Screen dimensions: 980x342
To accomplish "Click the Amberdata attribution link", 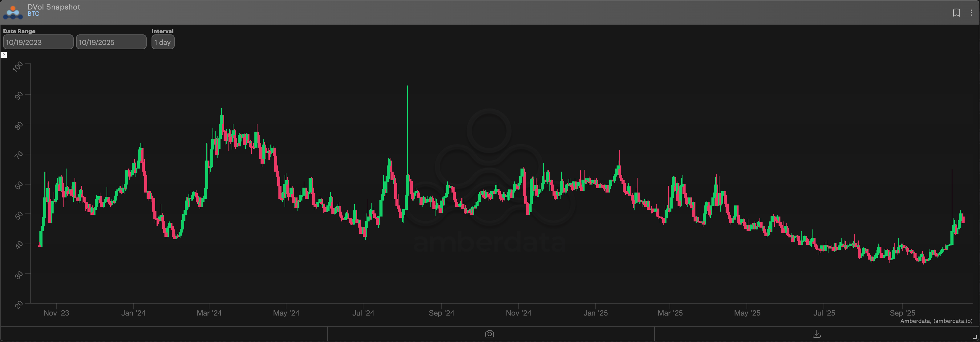I will tap(936, 321).
